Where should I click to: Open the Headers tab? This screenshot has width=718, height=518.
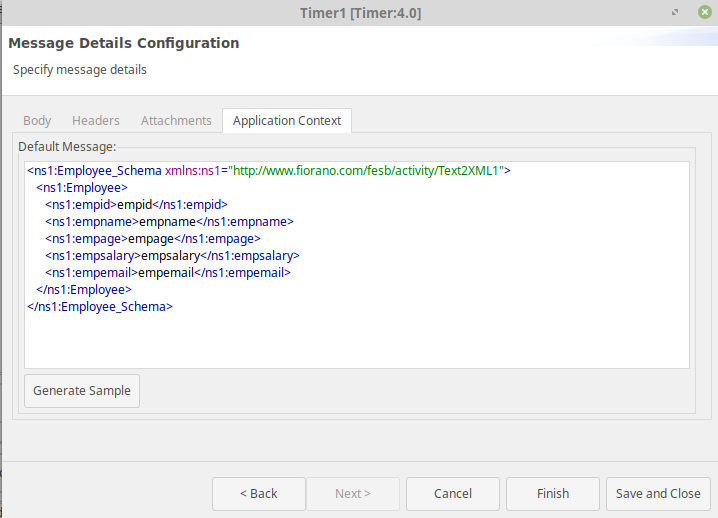(x=96, y=120)
